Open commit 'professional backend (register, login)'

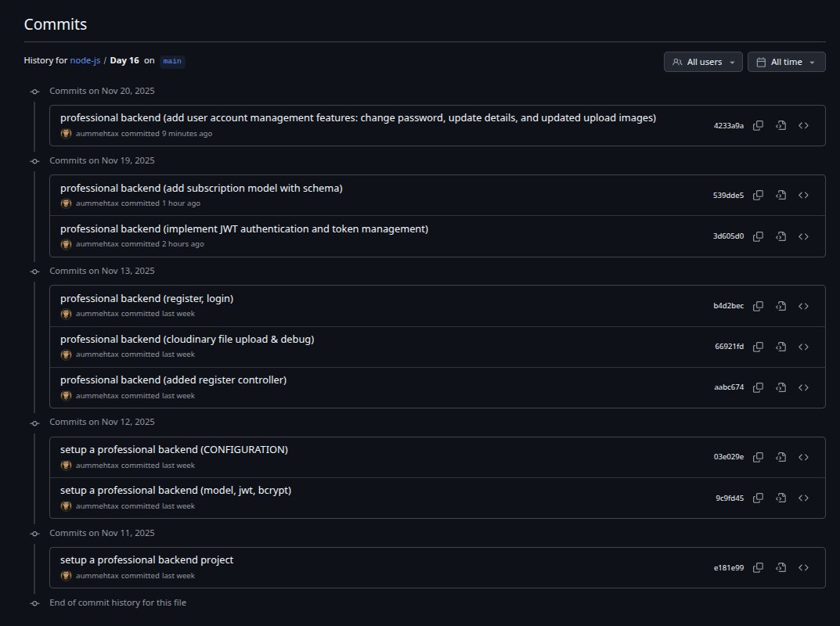tap(147, 298)
